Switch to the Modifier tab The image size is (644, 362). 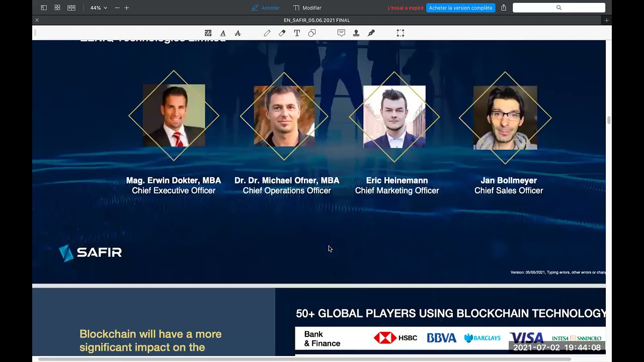307,8
